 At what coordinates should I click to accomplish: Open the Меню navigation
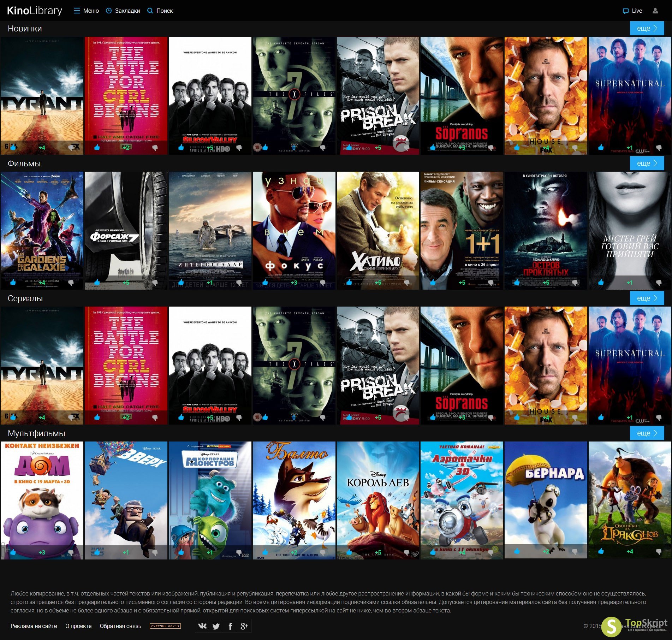pyautogui.click(x=86, y=11)
